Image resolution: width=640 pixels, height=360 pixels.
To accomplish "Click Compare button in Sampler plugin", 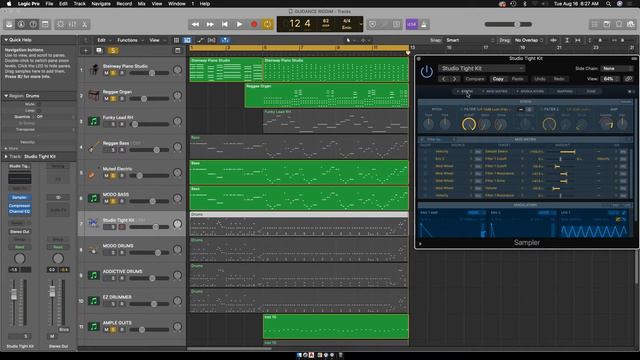I will pos(475,79).
